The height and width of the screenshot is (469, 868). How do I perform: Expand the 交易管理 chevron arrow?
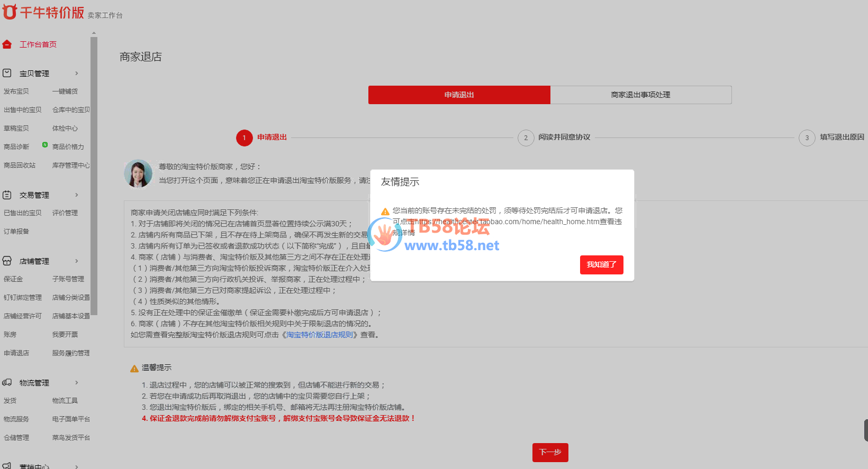point(77,195)
